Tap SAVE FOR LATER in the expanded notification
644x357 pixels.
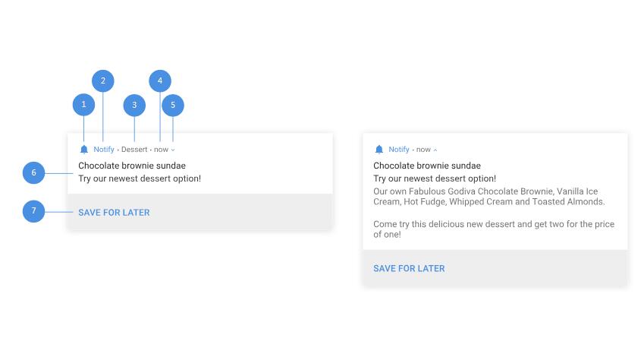[409, 269]
